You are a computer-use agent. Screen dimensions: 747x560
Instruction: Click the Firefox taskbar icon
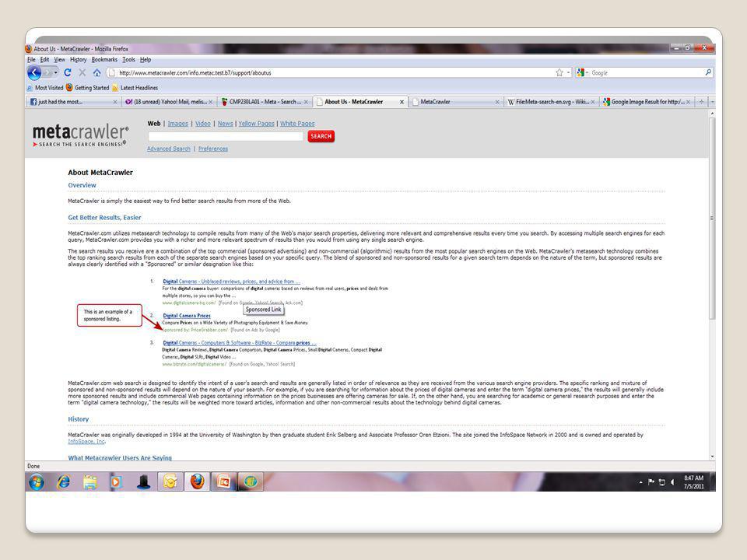point(197,482)
